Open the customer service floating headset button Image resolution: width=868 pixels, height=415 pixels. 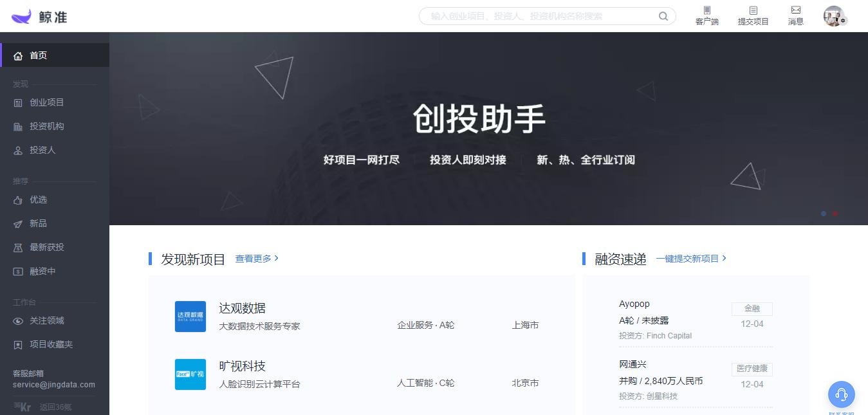(x=841, y=394)
